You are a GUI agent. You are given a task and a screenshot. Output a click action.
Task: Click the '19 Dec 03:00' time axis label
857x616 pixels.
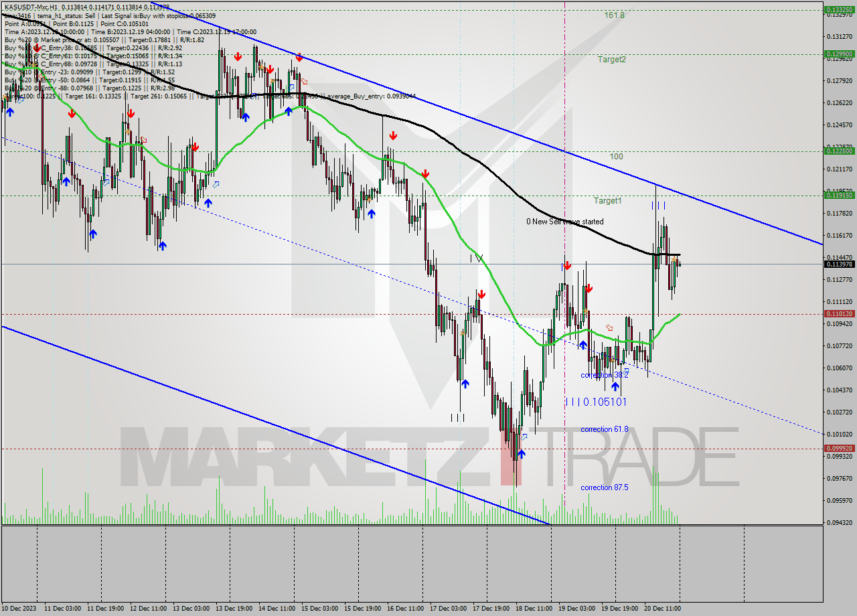pos(577,609)
